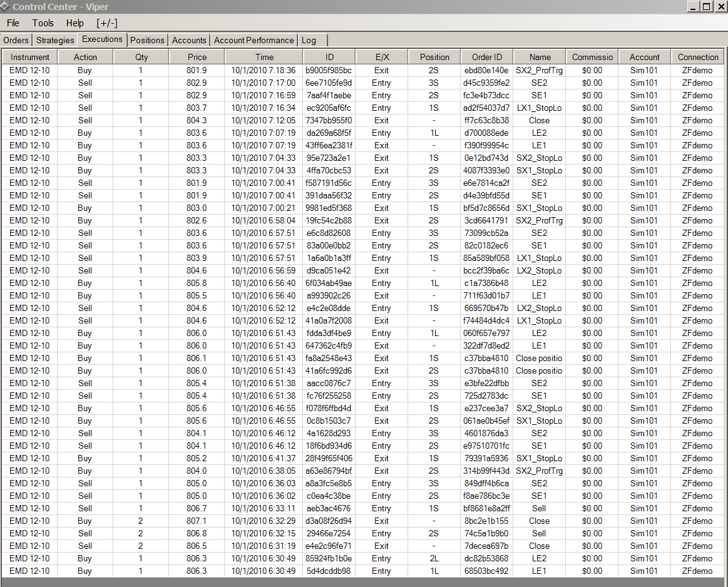Select execution ID 85924fb1b0e
Image resolution: width=728 pixels, height=587 pixels.
(x=329, y=559)
